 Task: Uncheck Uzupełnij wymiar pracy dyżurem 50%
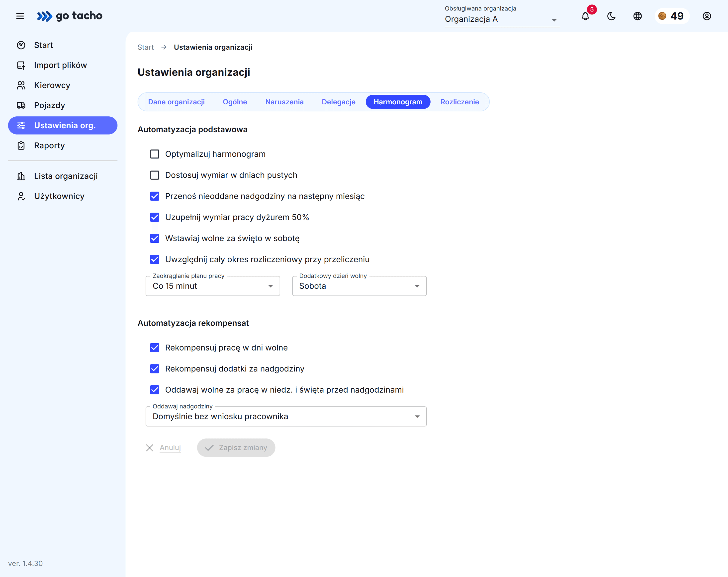pos(155,217)
